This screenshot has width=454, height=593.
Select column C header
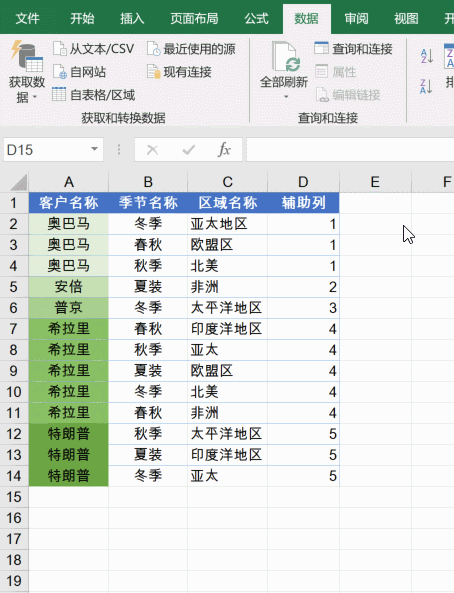point(227,182)
